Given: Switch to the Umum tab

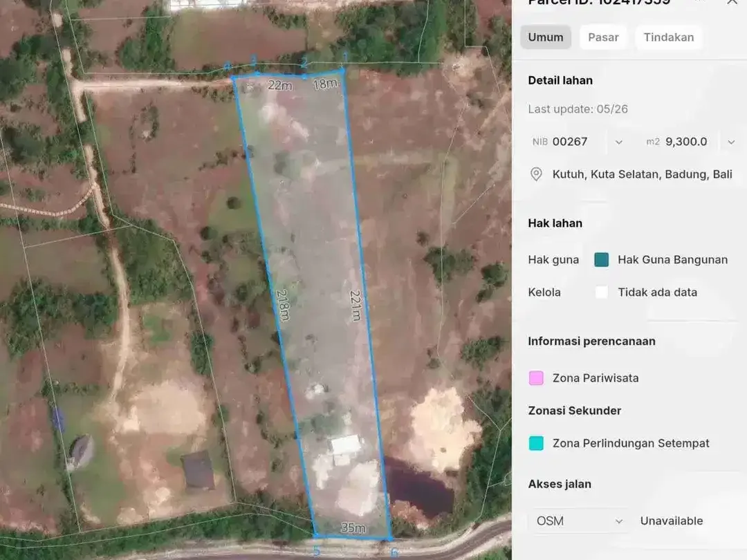Looking at the screenshot, I should pos(546,37).
